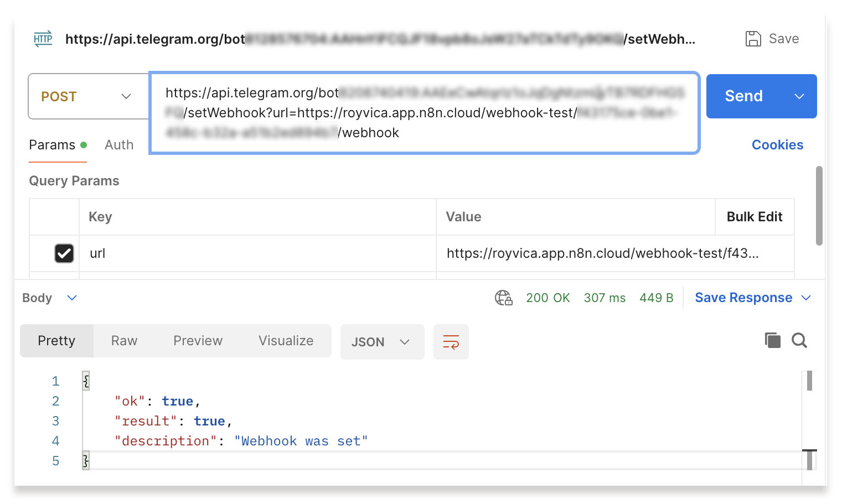Screen dimensions: 842x504
Task: Open the Preview response view
Action: coord(198,341)
